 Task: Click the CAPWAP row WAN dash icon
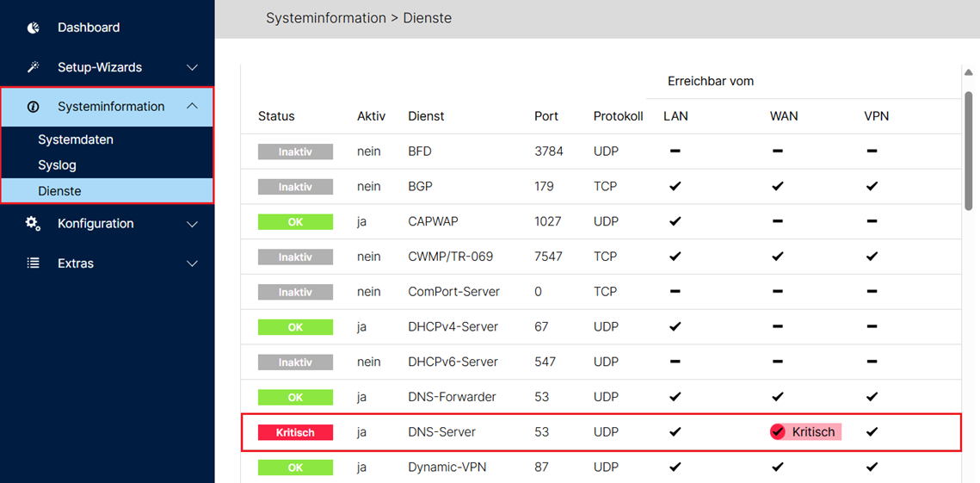pyautogui.click(x=778, y=221)
